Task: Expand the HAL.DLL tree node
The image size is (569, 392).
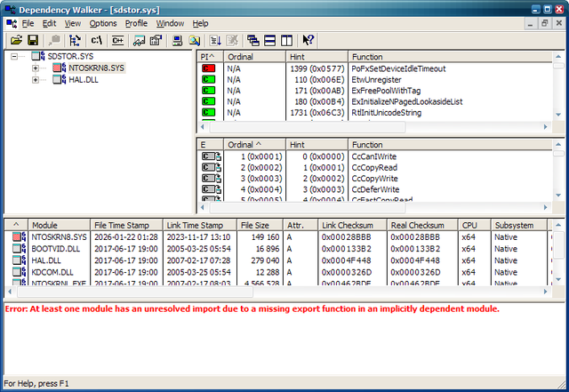Action: (x=36, y=79)
